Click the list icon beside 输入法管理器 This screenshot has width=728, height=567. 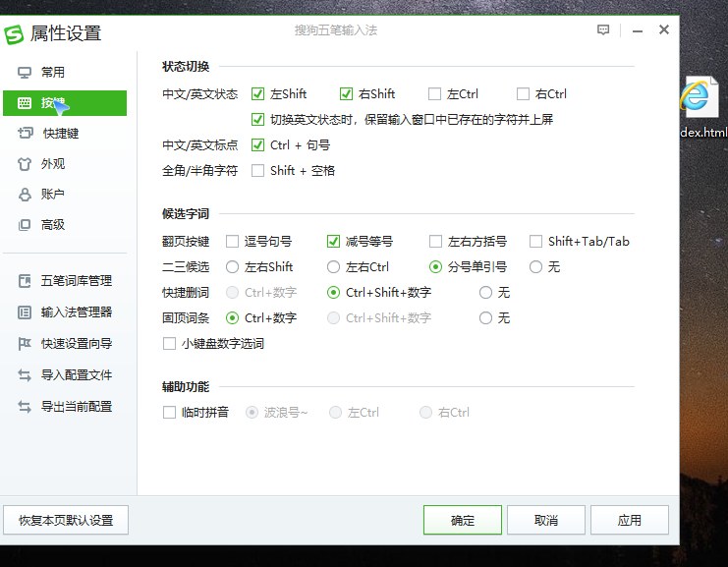(x=25, y=312)
